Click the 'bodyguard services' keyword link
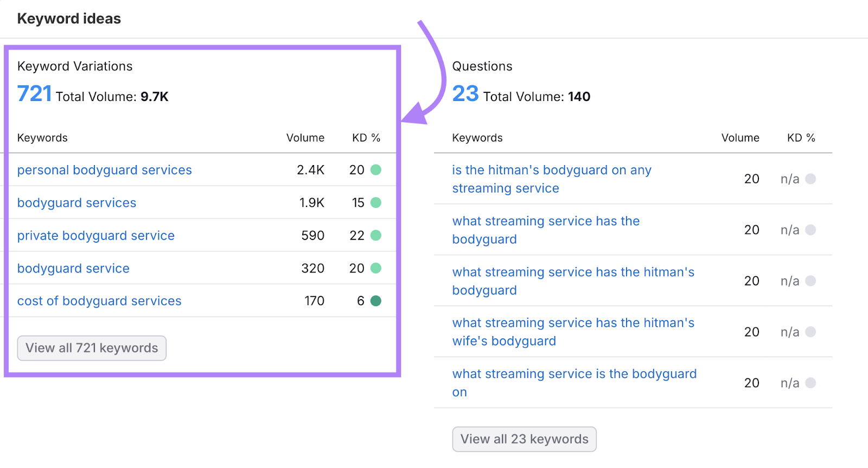 click(76, 203)
